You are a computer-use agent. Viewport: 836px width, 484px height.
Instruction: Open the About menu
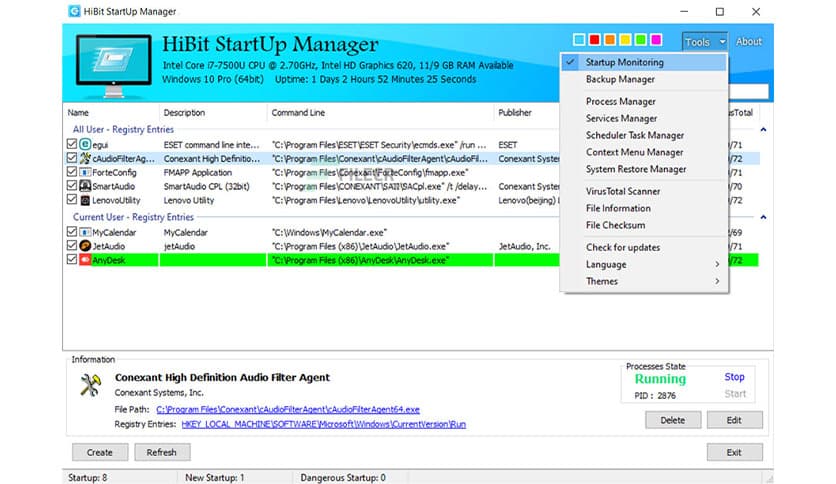(x=749, y=42)
